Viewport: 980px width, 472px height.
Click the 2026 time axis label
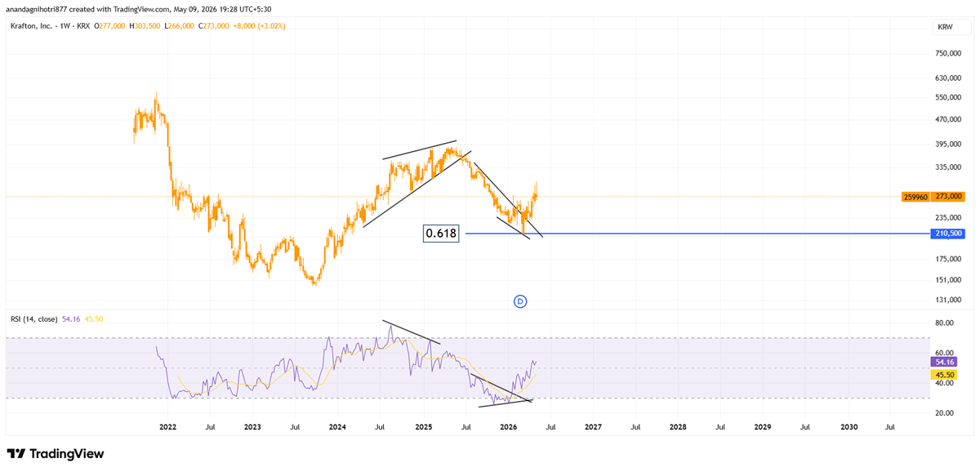click(x=508, y=427)
